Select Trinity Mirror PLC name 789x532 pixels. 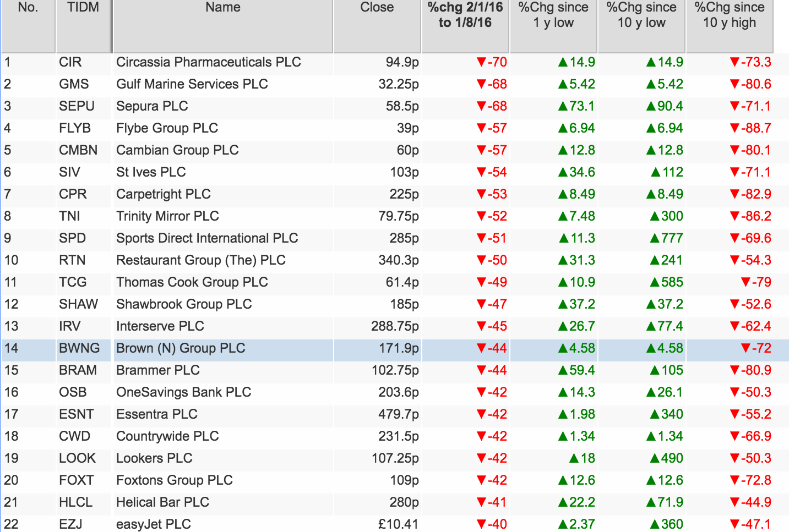pos(167,216)
